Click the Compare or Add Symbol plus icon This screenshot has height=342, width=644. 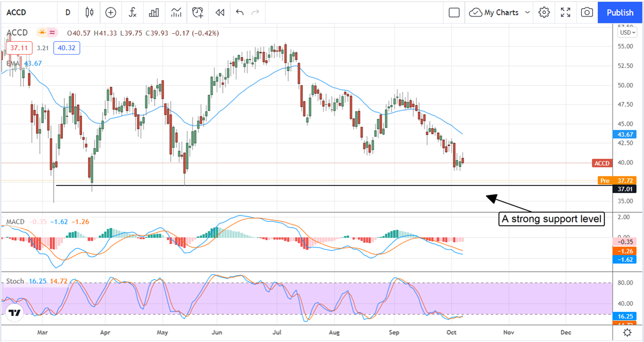(111, 12)
